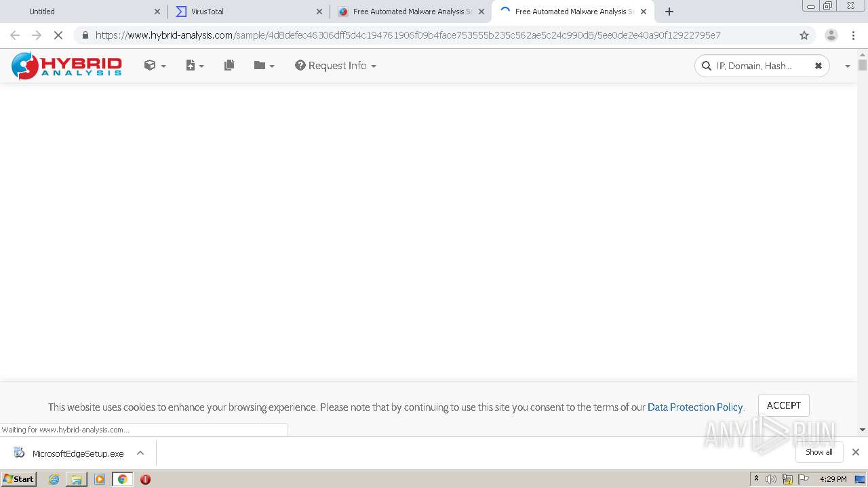Screen dimensions: 868x488
Task: Click the Action Center flag icon
Action: 804,479
